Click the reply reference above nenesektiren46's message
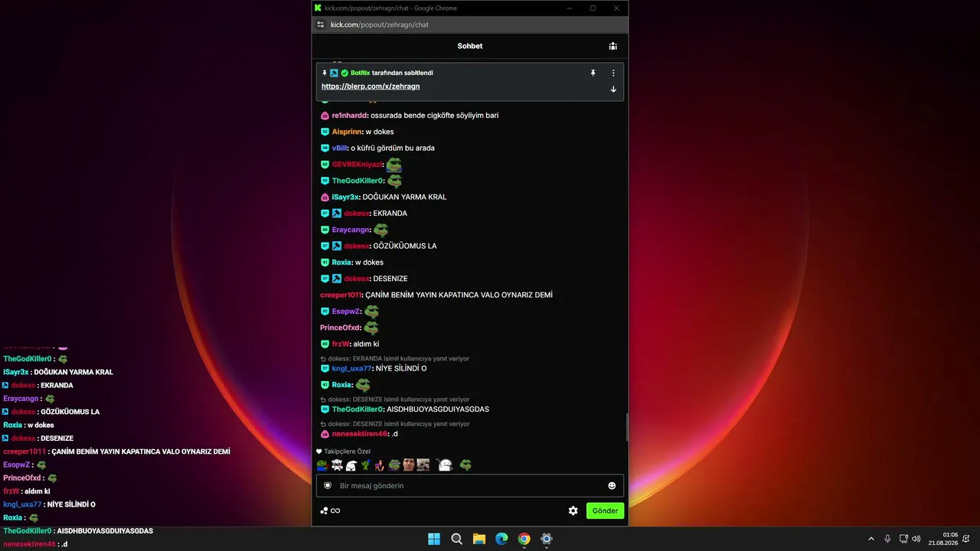Screen dimensions: 980x551 (394, 424)
